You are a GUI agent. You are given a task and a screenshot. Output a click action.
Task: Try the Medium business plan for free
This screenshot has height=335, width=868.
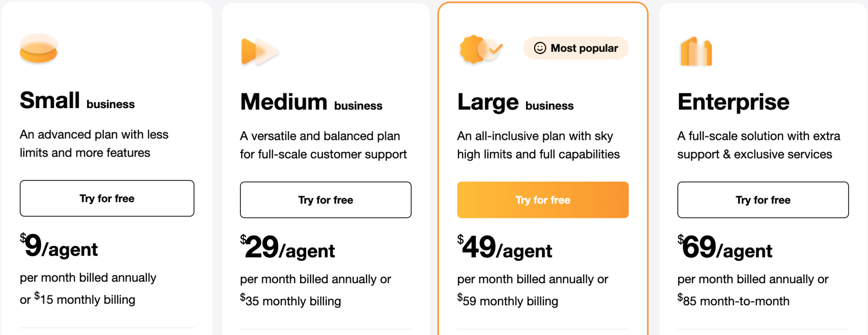click(x=325, y=200)
